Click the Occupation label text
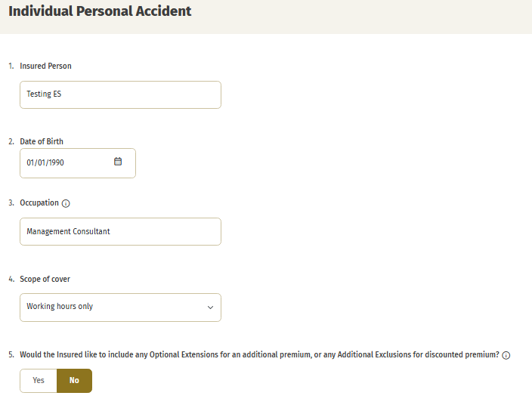The image size is (532, 405). [x=39, y=202]
